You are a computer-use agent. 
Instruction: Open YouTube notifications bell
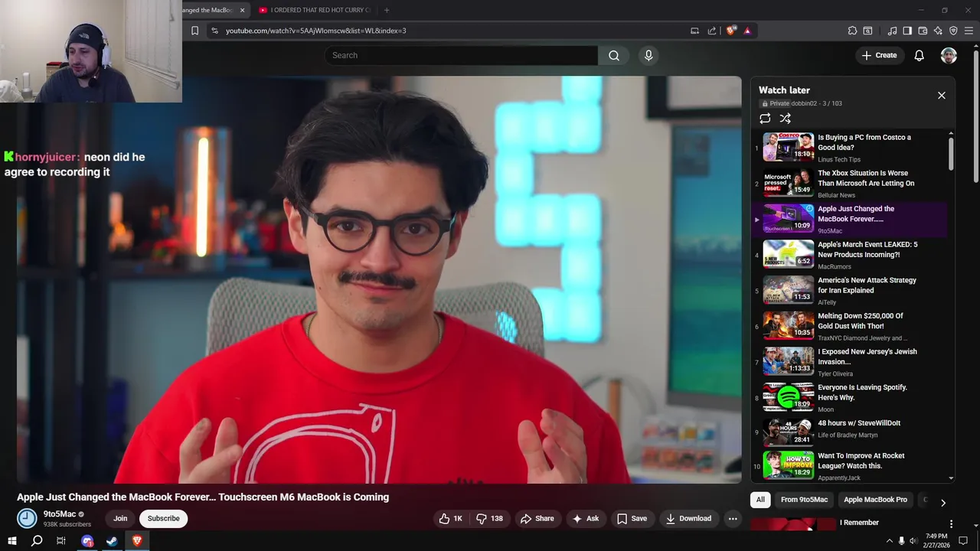[x=919, y=55]
